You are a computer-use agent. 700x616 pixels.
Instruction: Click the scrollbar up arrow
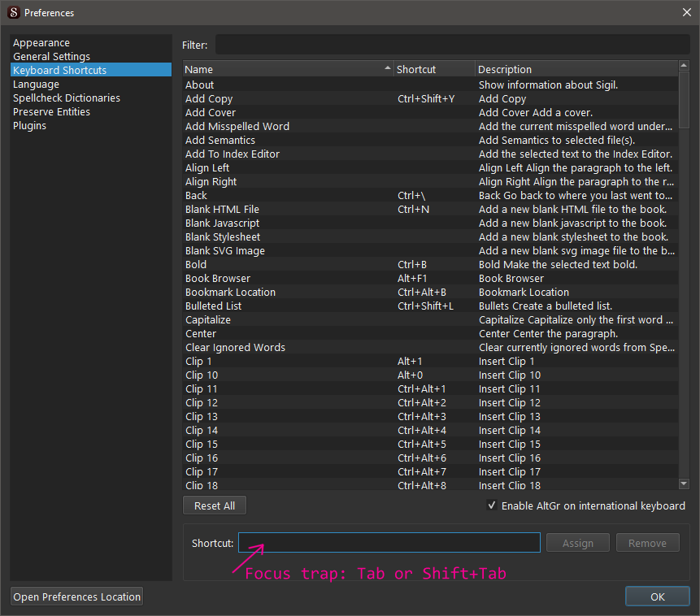684,66
